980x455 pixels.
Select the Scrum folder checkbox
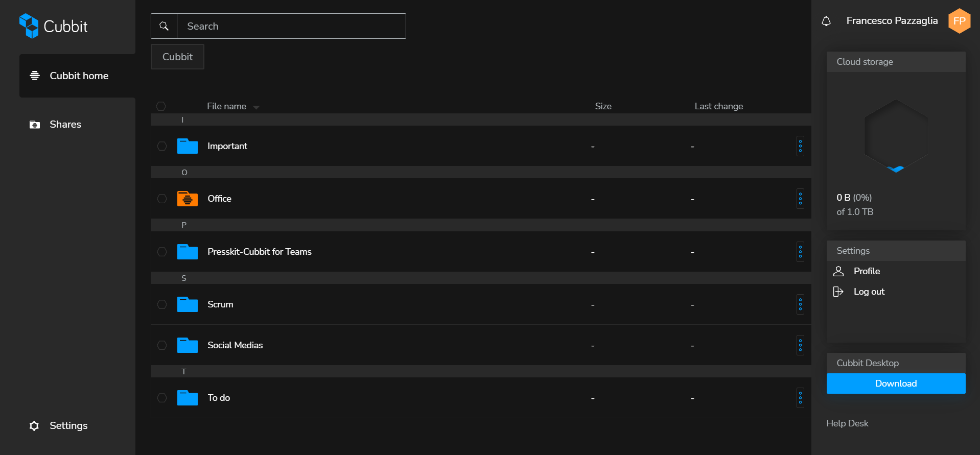tap(162, 304)
